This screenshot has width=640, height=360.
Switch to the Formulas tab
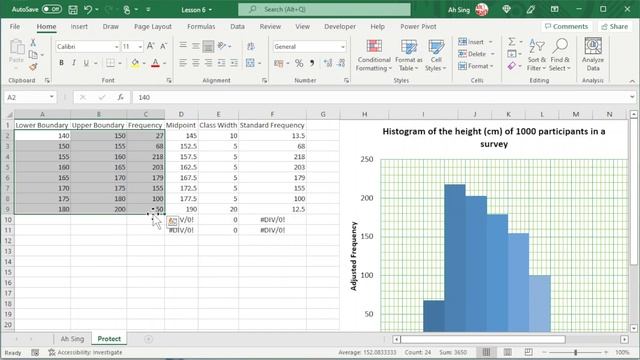201,27
